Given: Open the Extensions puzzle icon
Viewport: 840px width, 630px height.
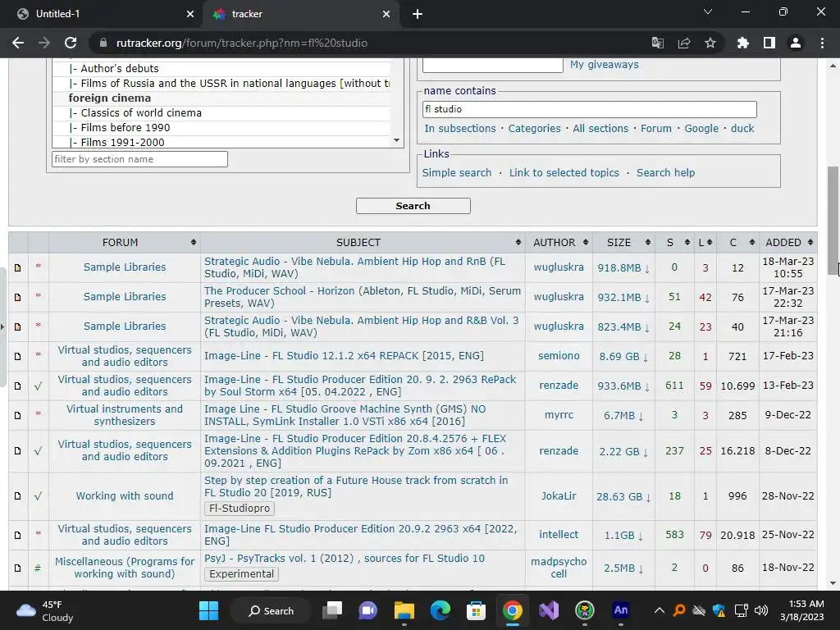Looking at the screenshot, I should tap(742, 43).
